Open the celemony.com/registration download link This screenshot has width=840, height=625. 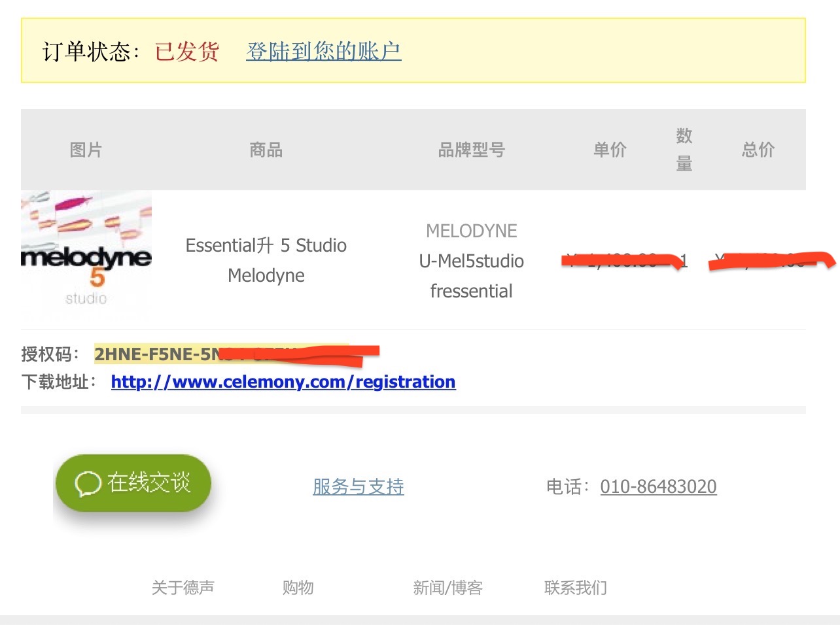pyautogui.click(x=283, y=382)
